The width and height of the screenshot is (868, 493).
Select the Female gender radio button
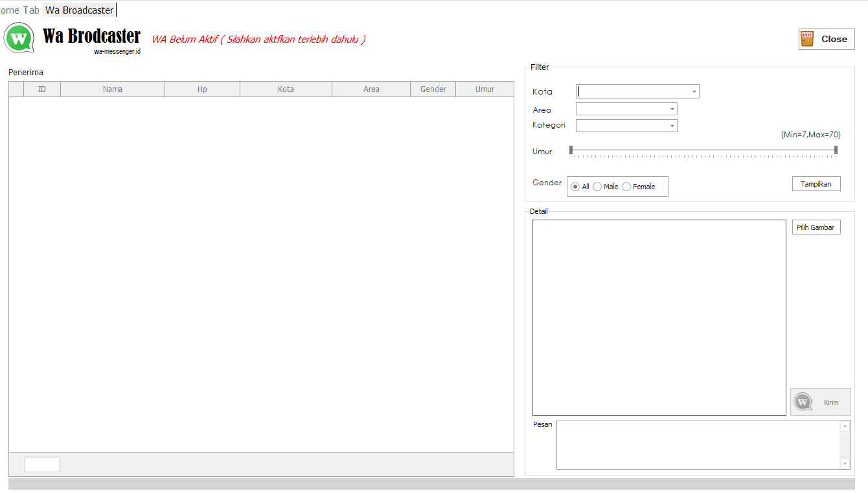(x=626, y=187)
